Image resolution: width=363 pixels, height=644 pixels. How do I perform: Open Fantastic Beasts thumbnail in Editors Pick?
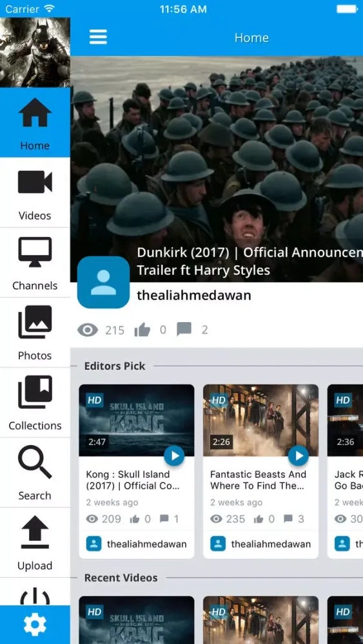coord(260,420)
